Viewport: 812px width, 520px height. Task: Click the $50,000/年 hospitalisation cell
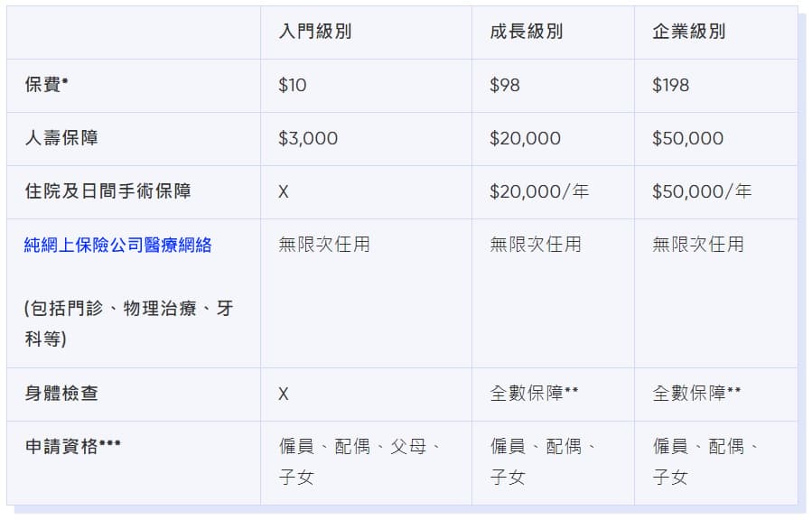702,191
